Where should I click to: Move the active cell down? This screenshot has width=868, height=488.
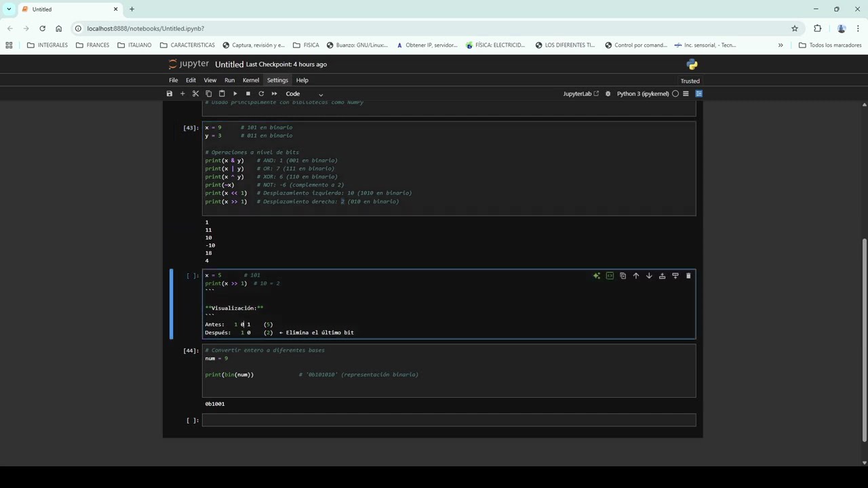[x=649, y=276]
